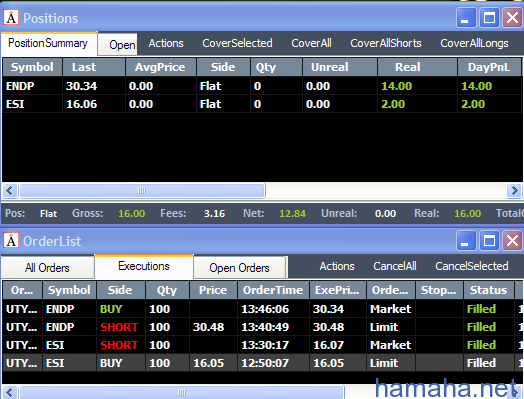The image size is (524, 399).
Task: Switch to the Executions tab
Action: pyautogui.click(x=144, y=266)
